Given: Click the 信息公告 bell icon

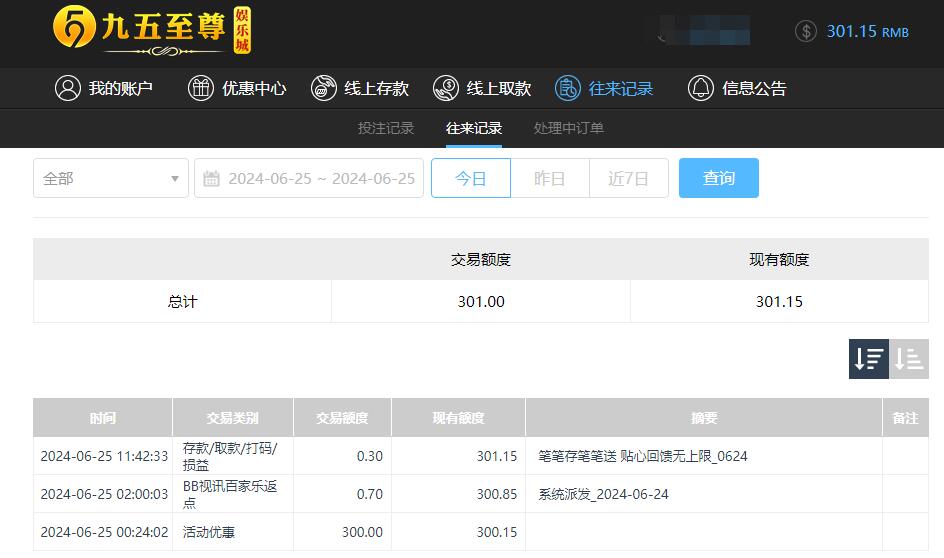Looking at the screenshot, I should click(x=701, y=88).
